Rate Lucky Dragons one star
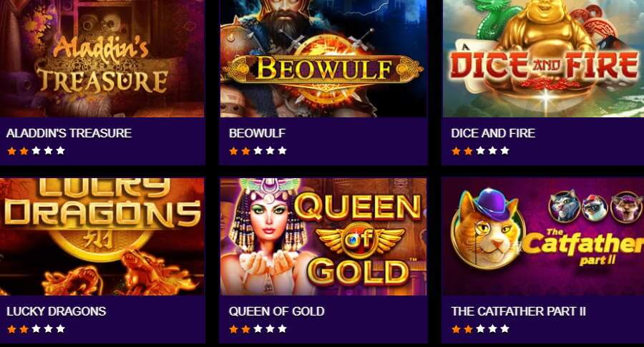The width and height of the screenshot is (644, 347). (12, 329)
